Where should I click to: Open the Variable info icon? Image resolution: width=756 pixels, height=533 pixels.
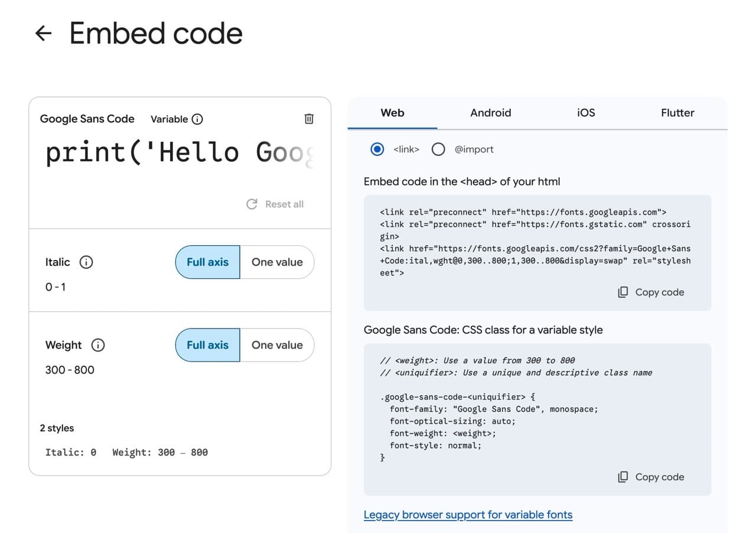tap(198, 119)
